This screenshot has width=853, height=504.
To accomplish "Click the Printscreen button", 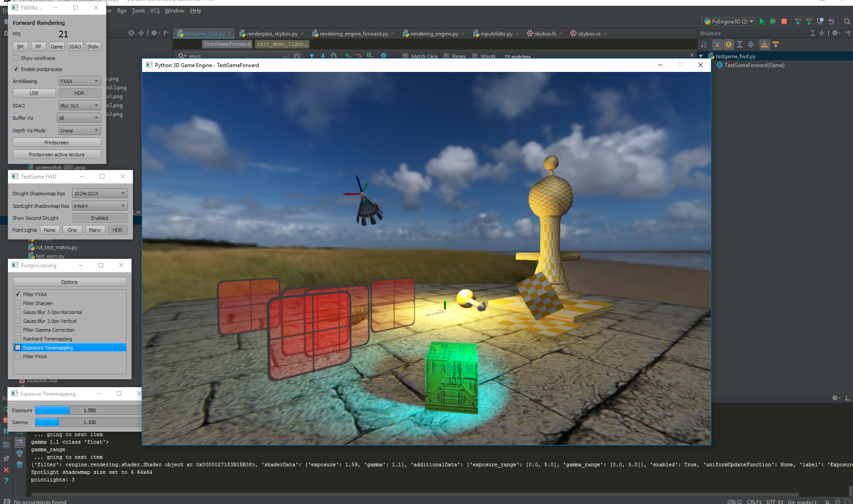I will click(56, 142).
